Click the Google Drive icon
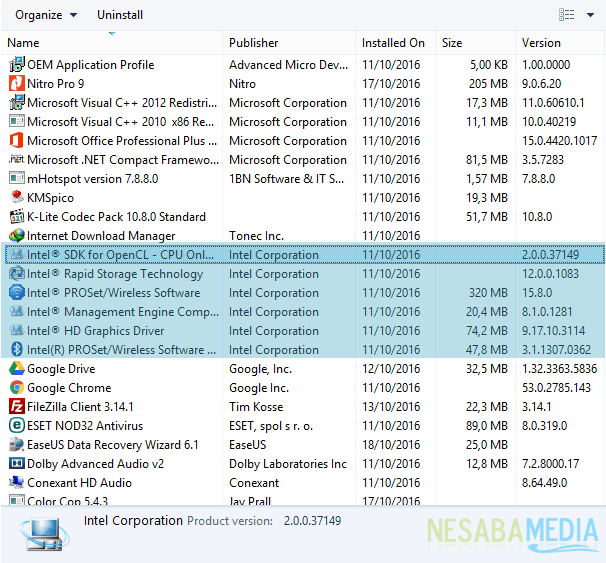This screenshot has height=563, width=606. (x=17, y=368)
